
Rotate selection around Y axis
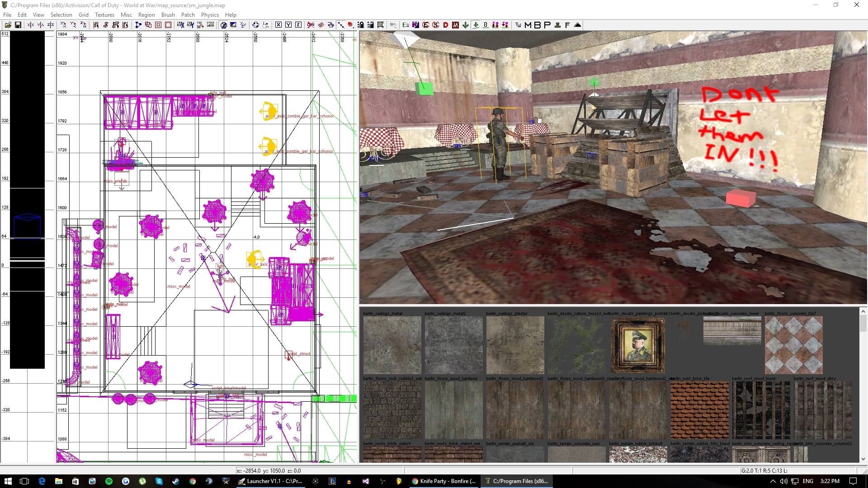point(73,25)
